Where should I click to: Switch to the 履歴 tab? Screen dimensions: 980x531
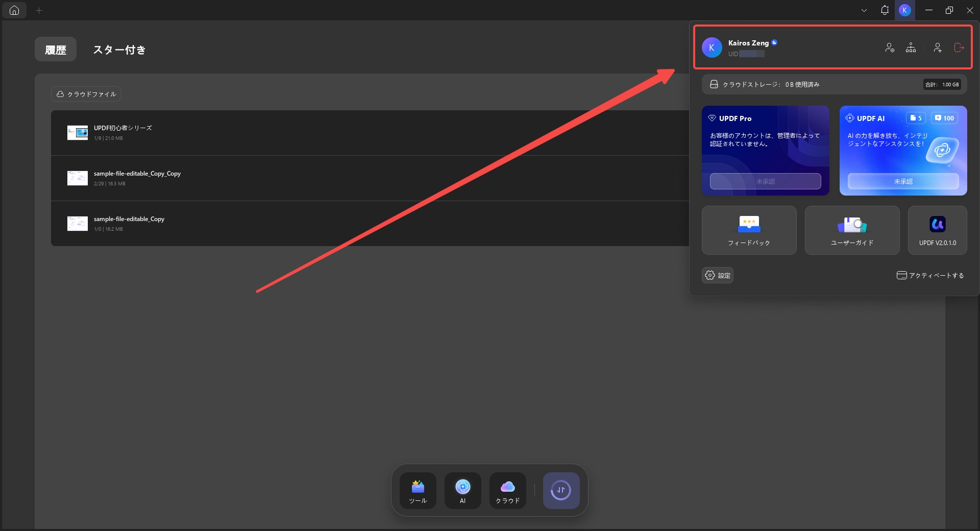[56, 50]
